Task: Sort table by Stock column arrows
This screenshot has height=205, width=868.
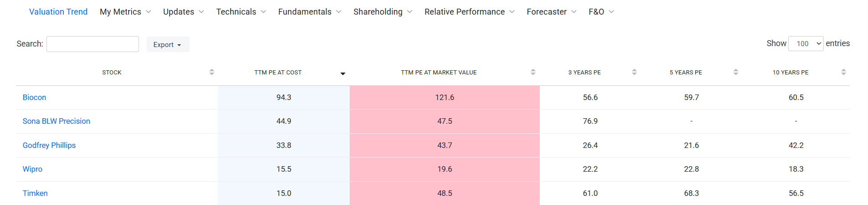Action: click(212, 72)
